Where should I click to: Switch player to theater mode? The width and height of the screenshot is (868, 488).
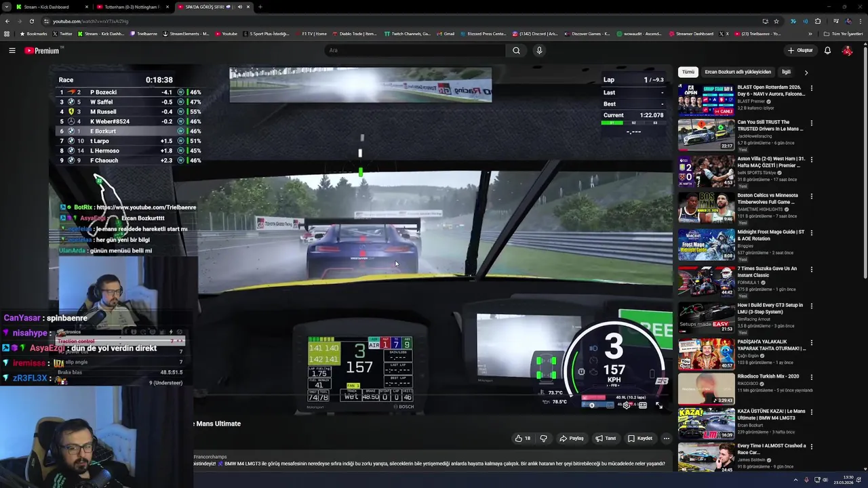click(x=642, y=405)
